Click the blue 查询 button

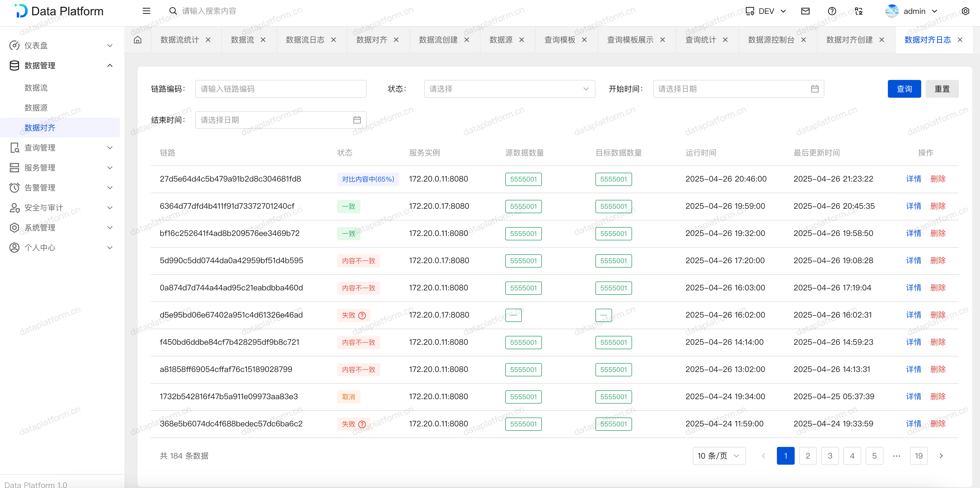point(904,89)
